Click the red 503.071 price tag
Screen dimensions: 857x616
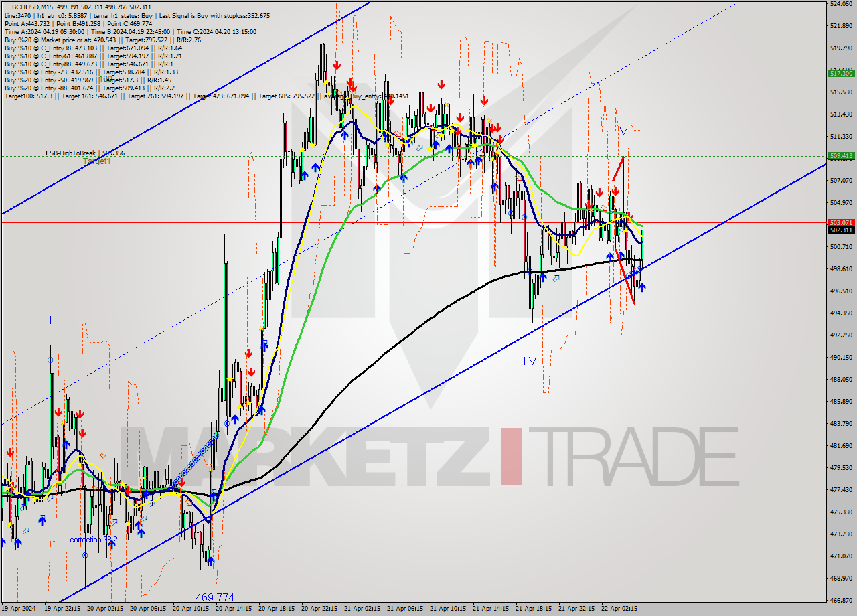(x=840, y=222)
